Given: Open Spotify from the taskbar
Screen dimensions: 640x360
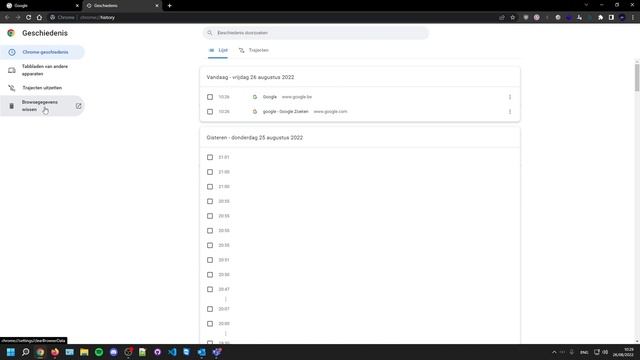Looking at the screenshot, I should click(x=99, y=352).
